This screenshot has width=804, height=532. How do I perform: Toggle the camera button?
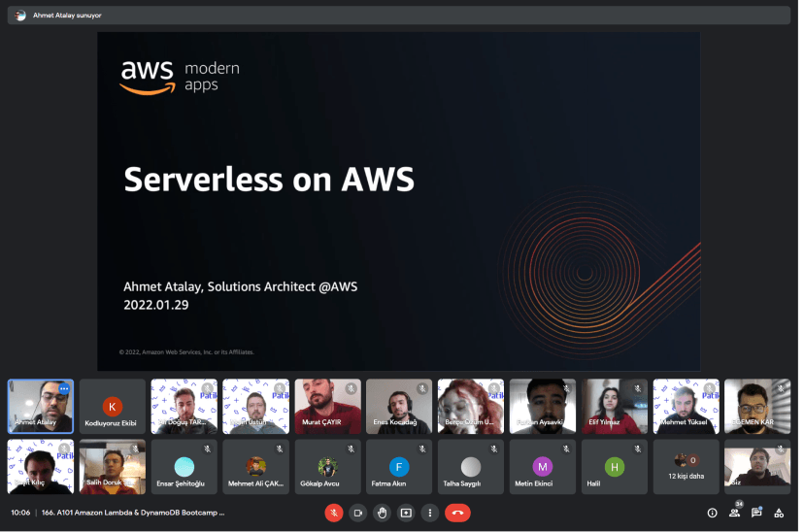click(357, 513)
